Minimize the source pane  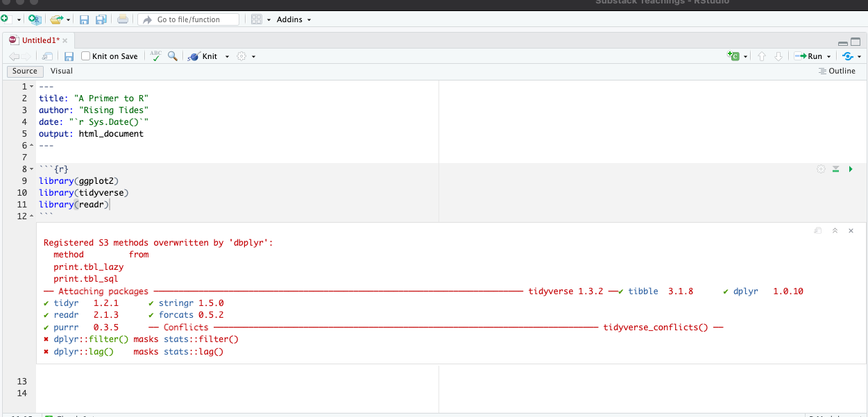click(x=843, y=42)
